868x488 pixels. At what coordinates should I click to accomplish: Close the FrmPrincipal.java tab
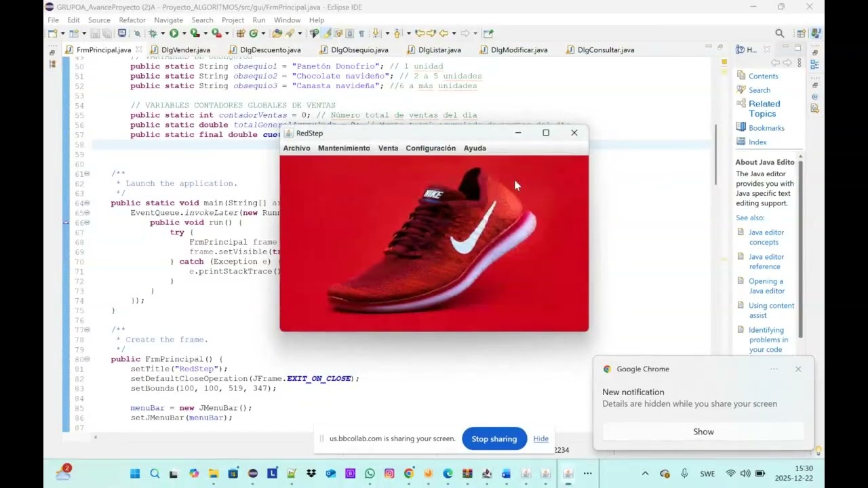(139, 49)
